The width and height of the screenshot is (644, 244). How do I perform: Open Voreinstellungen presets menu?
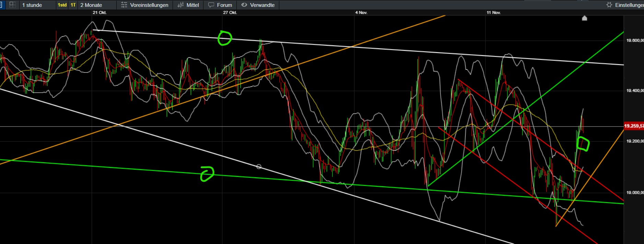click(x=144, y=5)
